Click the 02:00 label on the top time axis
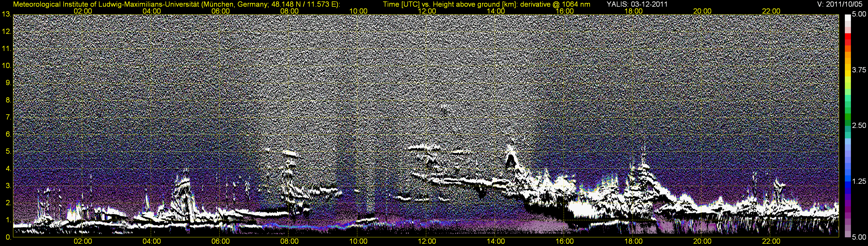The width and height of the screenshot is (868, 246). point(83,11)
